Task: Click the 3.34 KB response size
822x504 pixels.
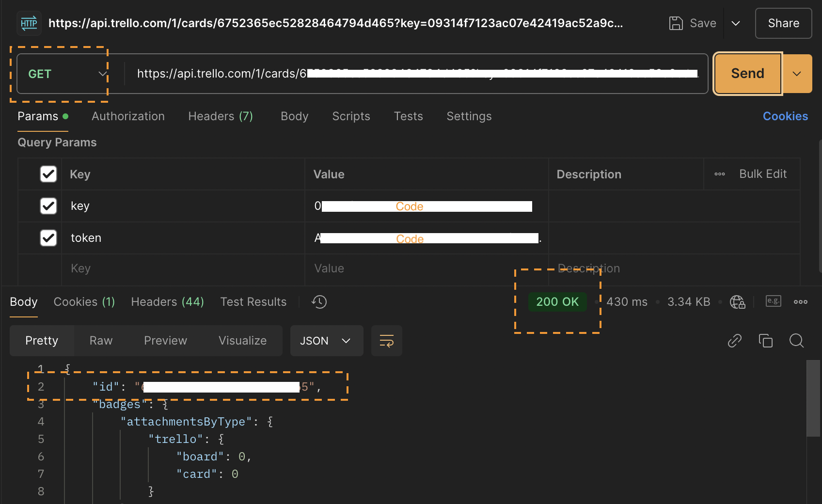Action: click(689, 302)
